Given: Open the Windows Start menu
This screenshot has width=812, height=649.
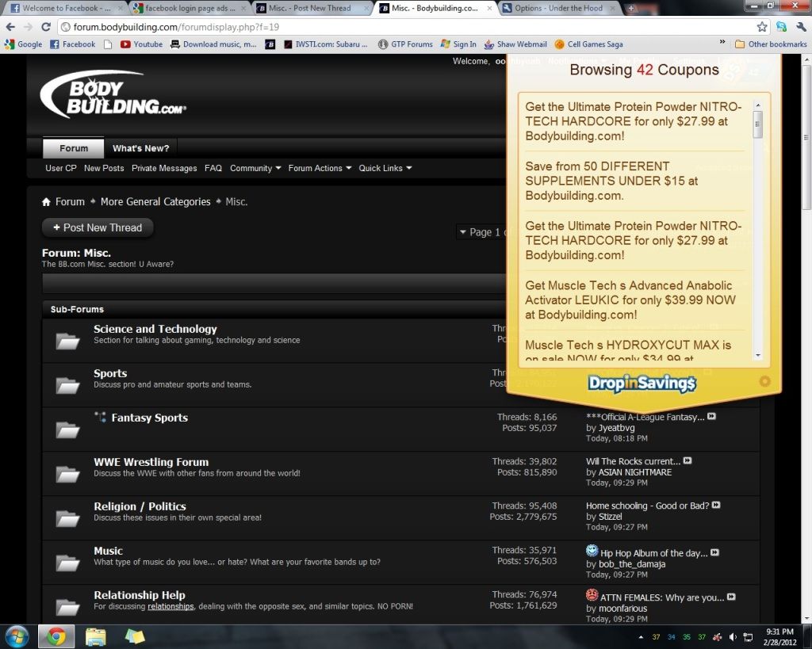Looking at the screenshot, I should point(17,636).
